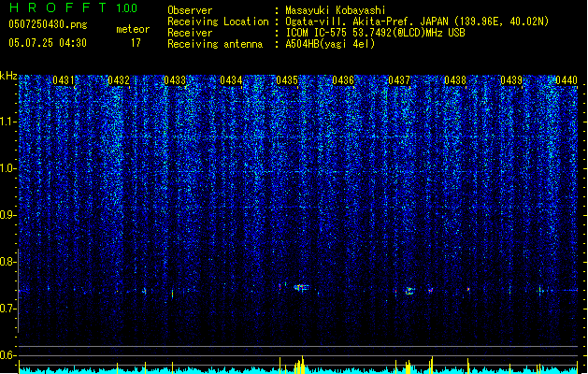
Task: Click the 0437 time marker
Action: (x=399, y=80)
